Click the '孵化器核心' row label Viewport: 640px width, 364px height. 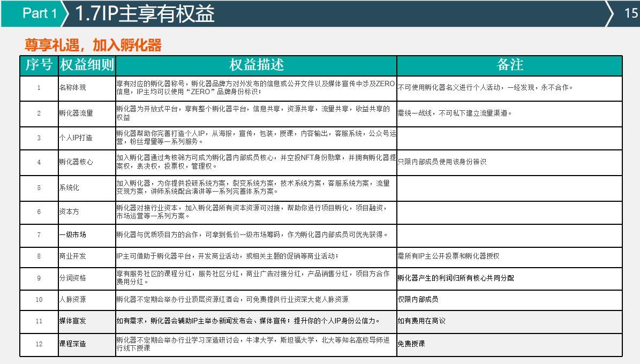(x=77, y=162)
